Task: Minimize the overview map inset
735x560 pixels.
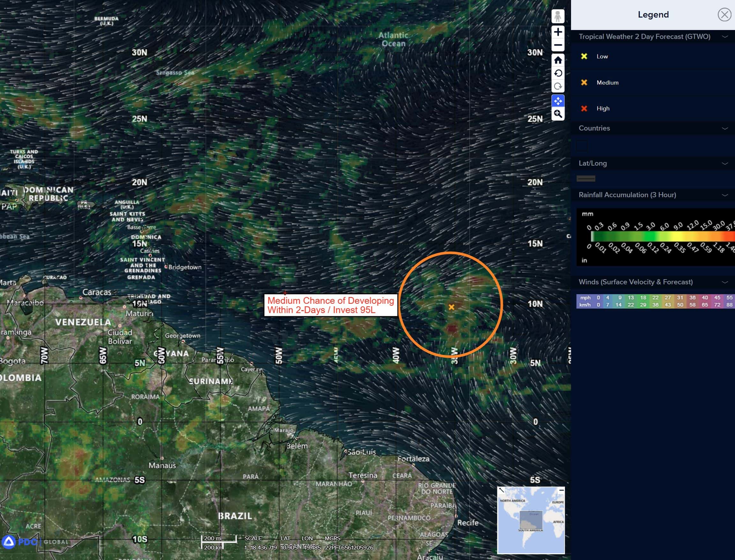Action: click(x=561, y=490)
